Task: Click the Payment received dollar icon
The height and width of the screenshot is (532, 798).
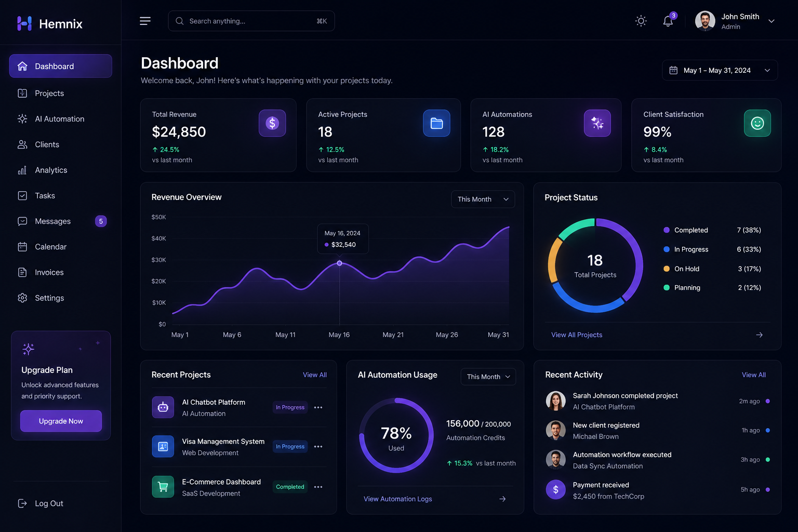Action: [555, 489]
